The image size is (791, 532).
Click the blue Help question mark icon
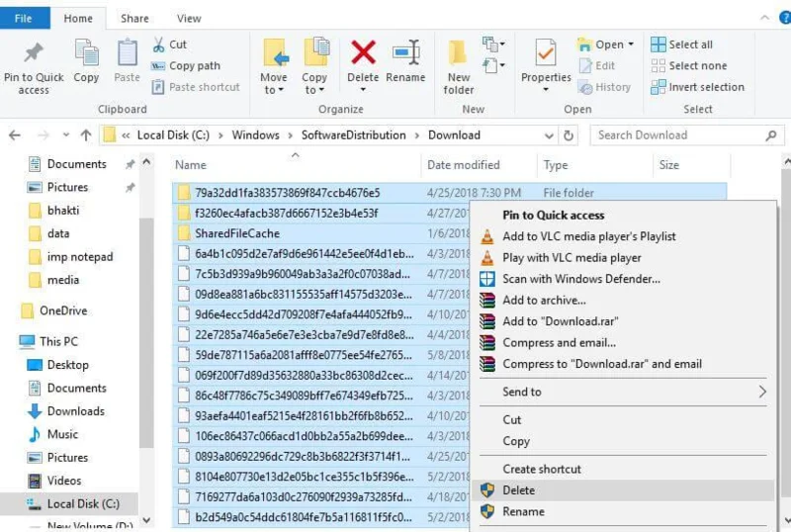785,18
